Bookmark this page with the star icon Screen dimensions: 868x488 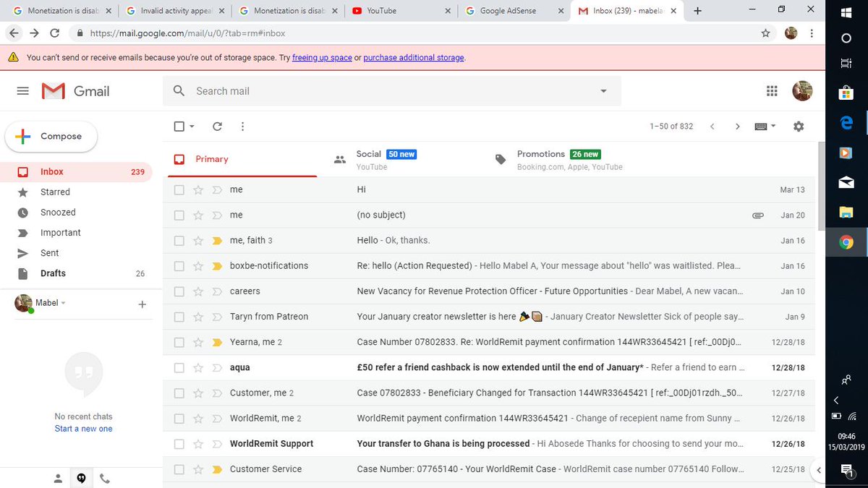[765, 33]
